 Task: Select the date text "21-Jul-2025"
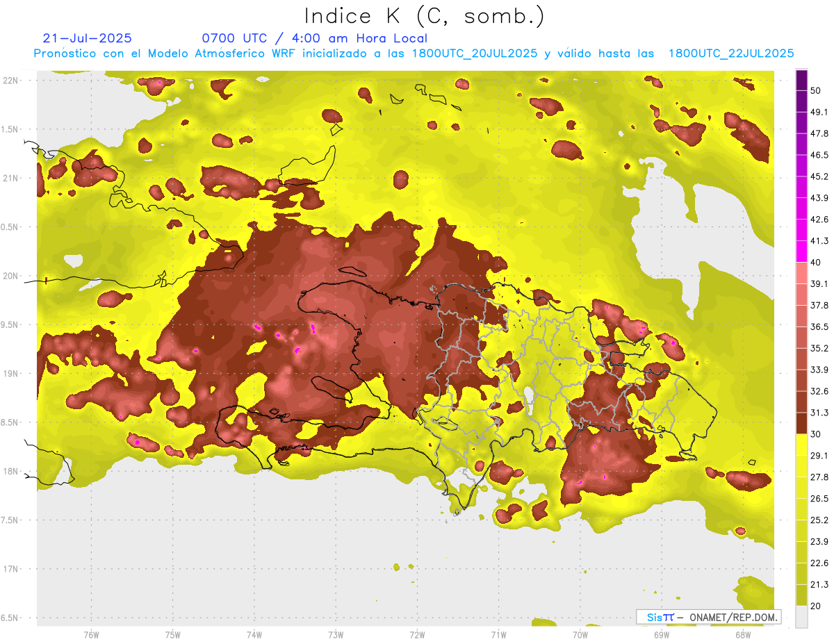(87, 38)
